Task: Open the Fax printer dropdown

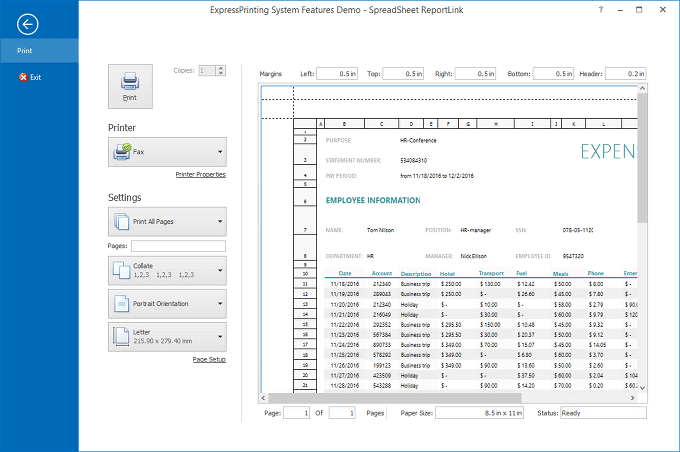Action: (167, 152)
